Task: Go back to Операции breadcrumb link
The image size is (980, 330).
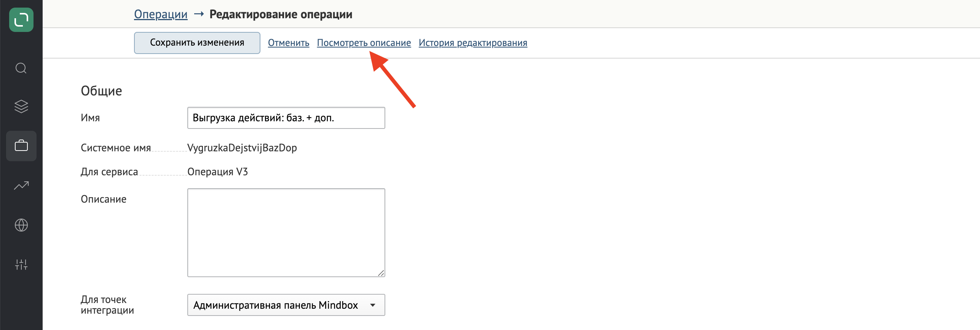Action: [161, 14]
